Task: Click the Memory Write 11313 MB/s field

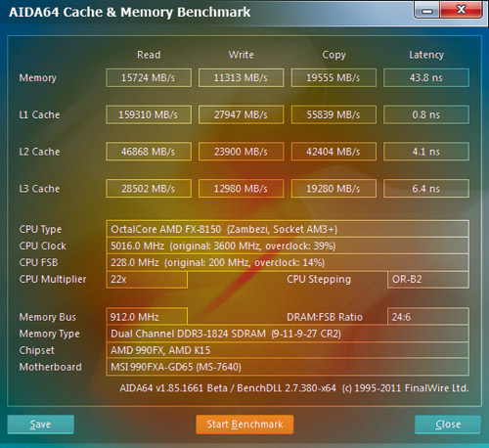Action: [x=241, y=77]
